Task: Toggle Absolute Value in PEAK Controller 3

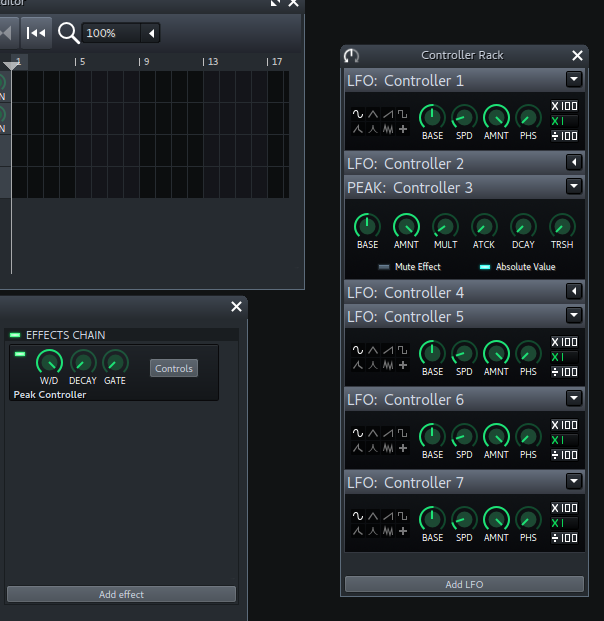Action: tap(485, 267)
